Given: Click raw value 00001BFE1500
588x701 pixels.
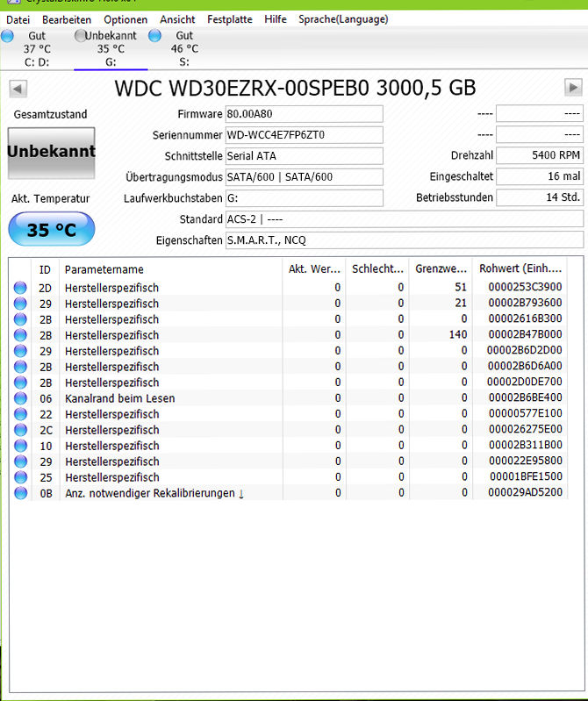Looking at the screenshot, I should pyautogui.click(x=526, y=476).
